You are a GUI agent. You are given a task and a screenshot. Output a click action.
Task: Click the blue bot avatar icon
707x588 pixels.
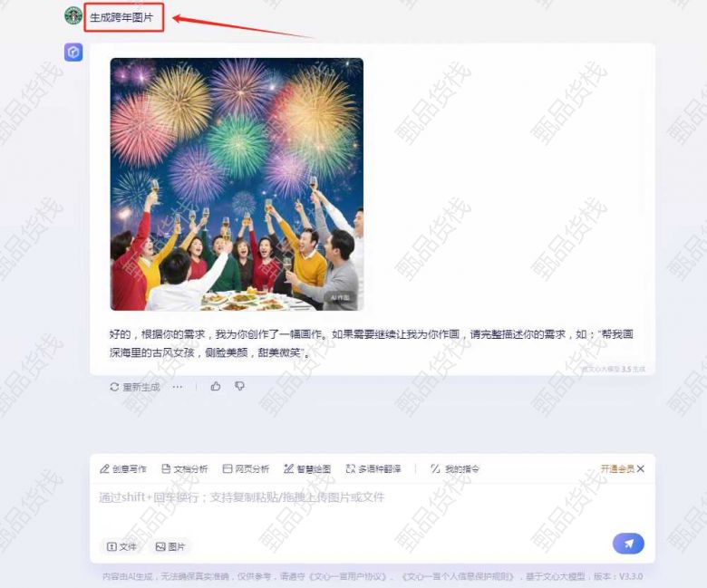tap(73, 53)
